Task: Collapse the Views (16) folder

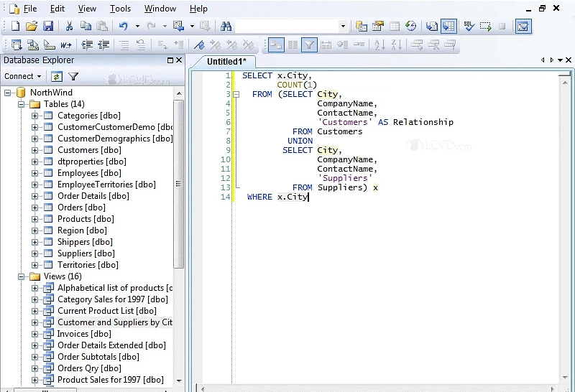Action: click(22, 276)
